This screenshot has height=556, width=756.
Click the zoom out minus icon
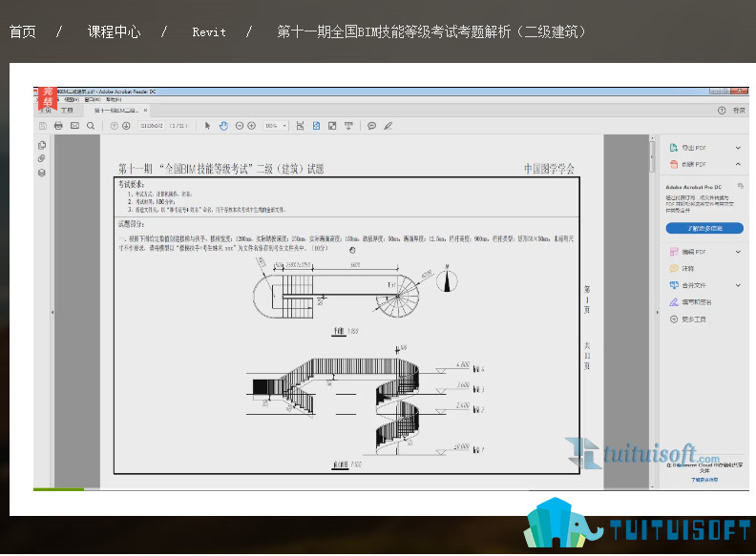240,126
